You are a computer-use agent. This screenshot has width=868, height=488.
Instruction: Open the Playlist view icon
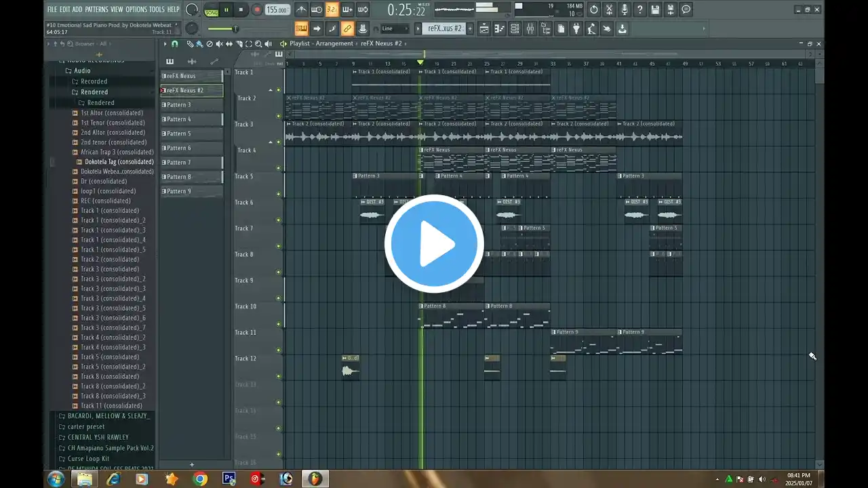pyautogui.click(x=484, y=28)
